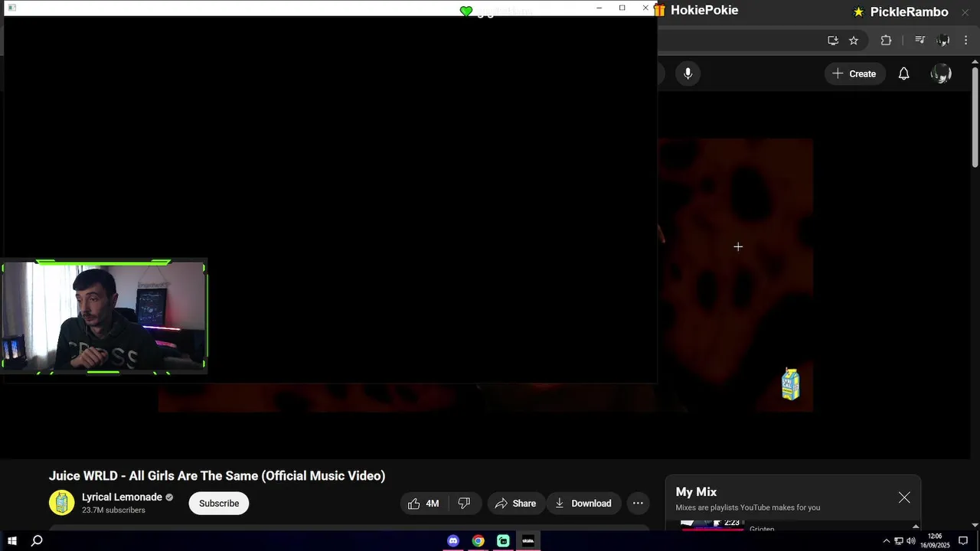Open the YouTube account avatar menu
980x551 pixels.
click(941, 73)
